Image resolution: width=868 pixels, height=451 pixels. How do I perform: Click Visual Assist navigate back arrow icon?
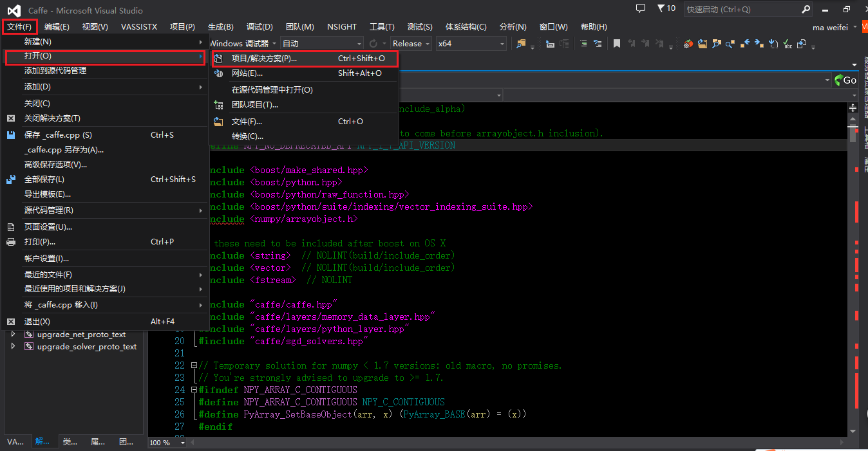point(744,44)
